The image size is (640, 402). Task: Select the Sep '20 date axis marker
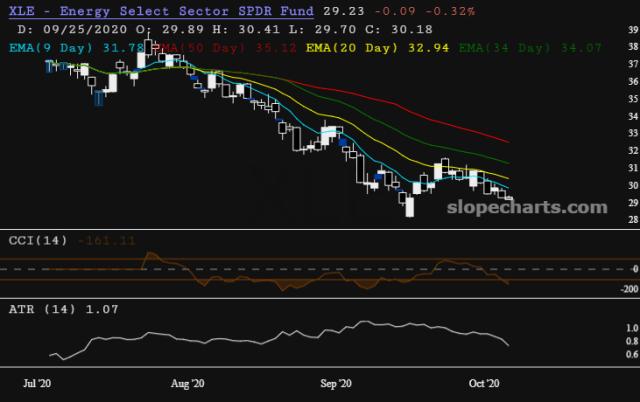[x=336, y=384]
